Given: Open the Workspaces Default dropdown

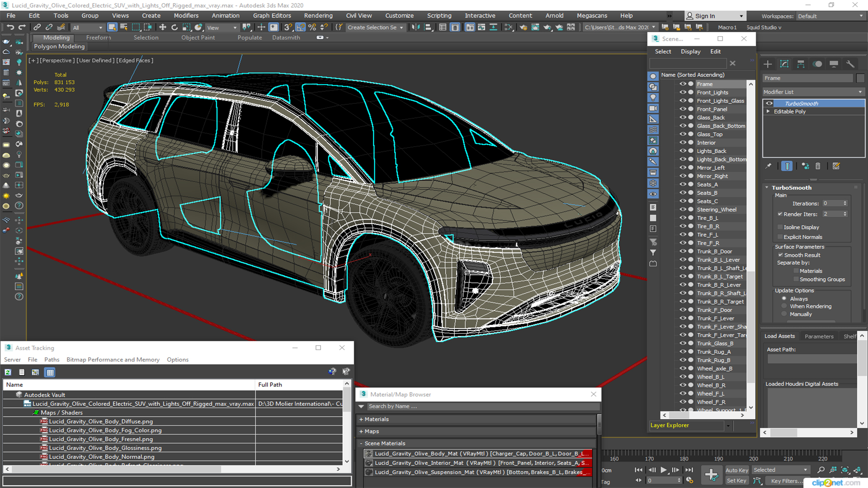Looking at the screenshot, I should [x=830, y=16].
